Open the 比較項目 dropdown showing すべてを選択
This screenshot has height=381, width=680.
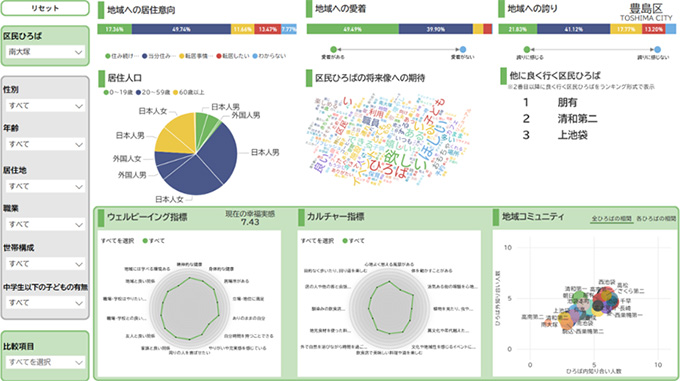pos(45,362)
